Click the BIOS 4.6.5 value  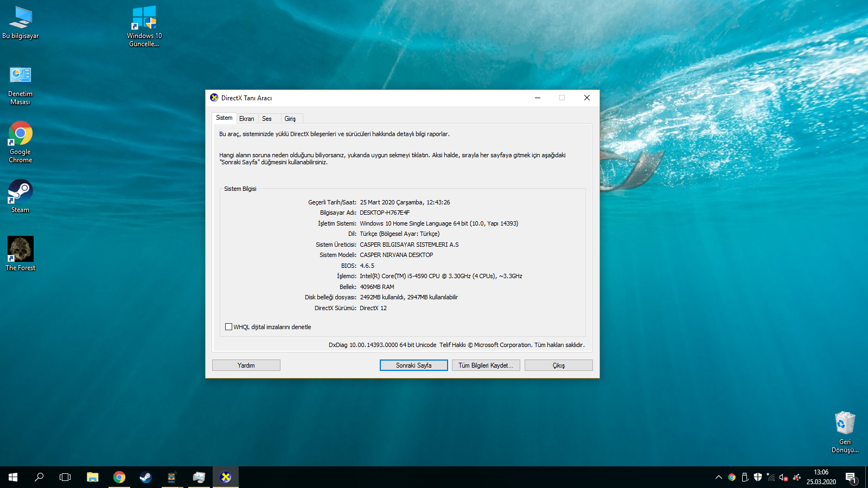pos(367,266)
